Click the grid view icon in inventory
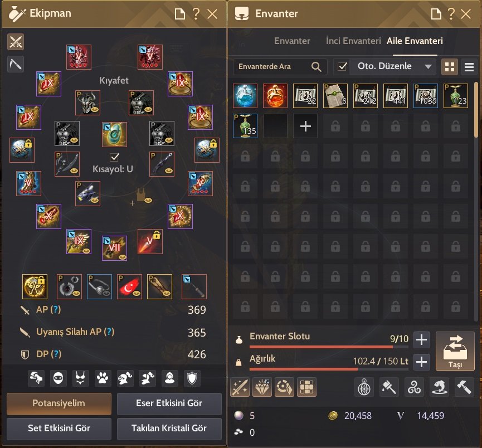Viewport: 482px width, 448px height. click(450, 67)
